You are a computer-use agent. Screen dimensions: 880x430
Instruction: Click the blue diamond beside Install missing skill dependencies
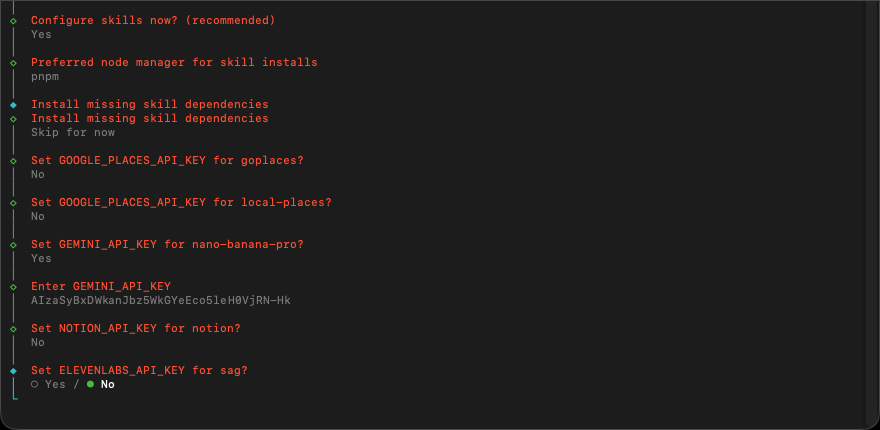(x=13, y=104)
